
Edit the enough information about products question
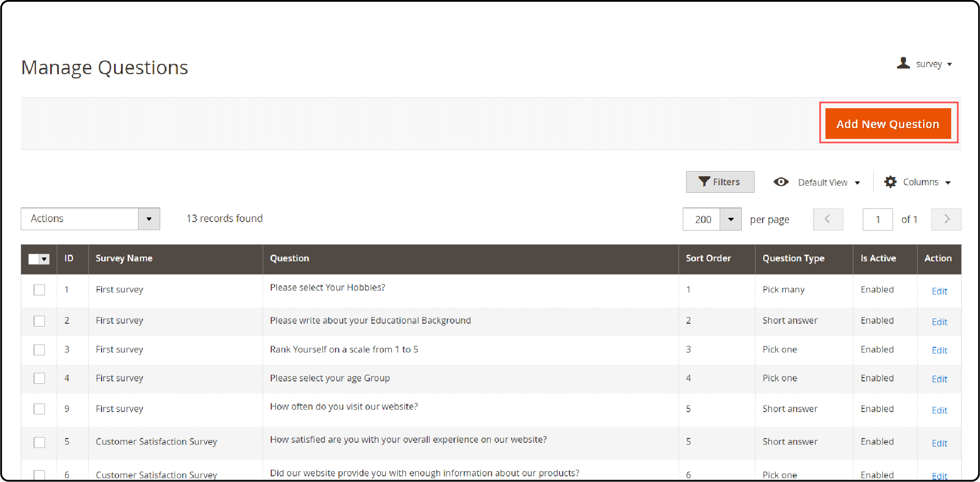coord(939,476)
